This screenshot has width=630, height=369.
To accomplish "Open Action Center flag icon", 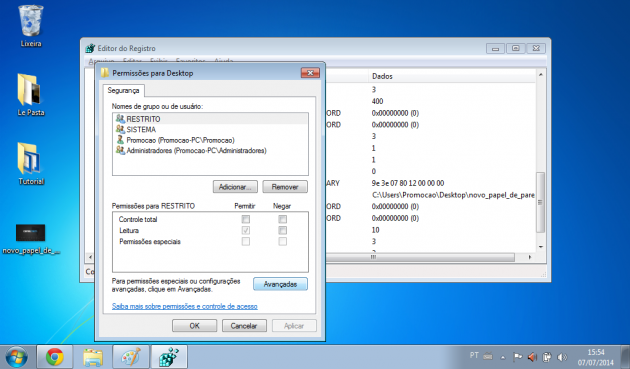I will tap(518, 357).
